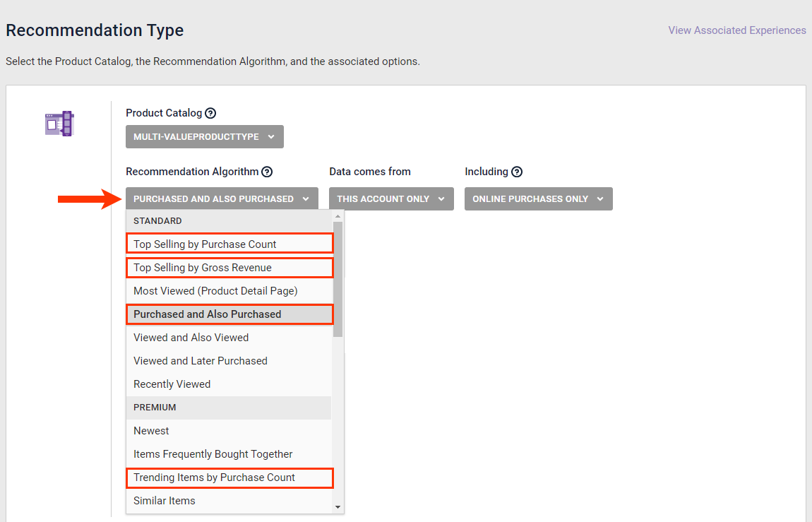
Task: Select Top Selling by Purchase Count
Action: (229, 244)
